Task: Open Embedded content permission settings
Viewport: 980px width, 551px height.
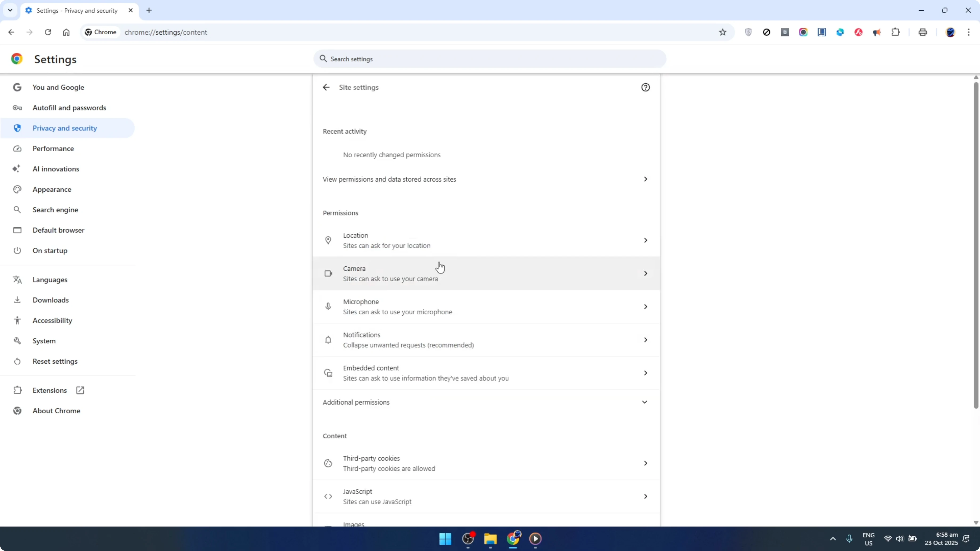Action: point(486,373)
